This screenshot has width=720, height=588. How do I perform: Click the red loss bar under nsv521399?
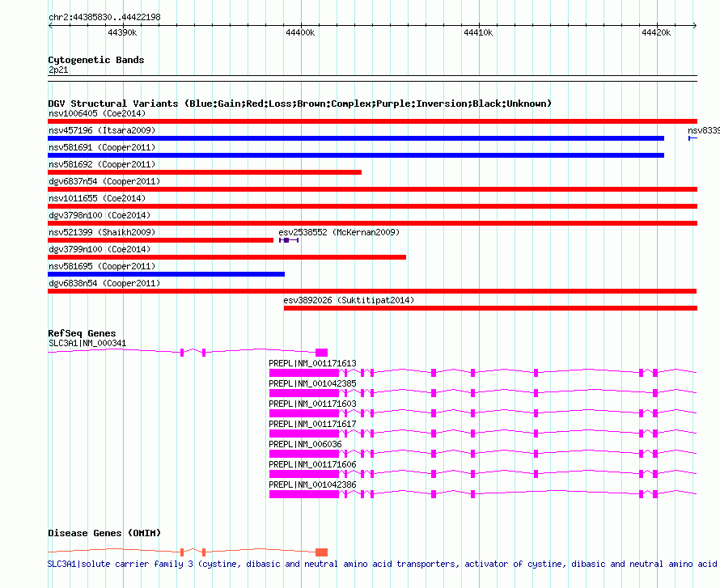[x=161, y=240]
